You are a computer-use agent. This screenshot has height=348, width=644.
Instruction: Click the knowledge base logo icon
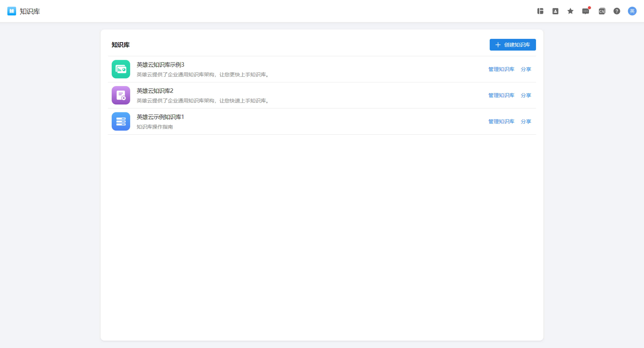pyautogui.click(x=12, y=11)
